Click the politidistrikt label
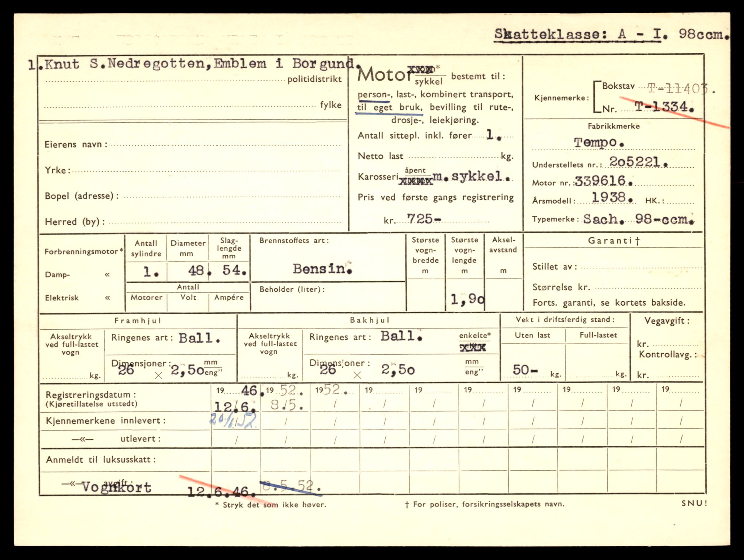744x560 pixels. pyautogui.click(x=315, y=79)
